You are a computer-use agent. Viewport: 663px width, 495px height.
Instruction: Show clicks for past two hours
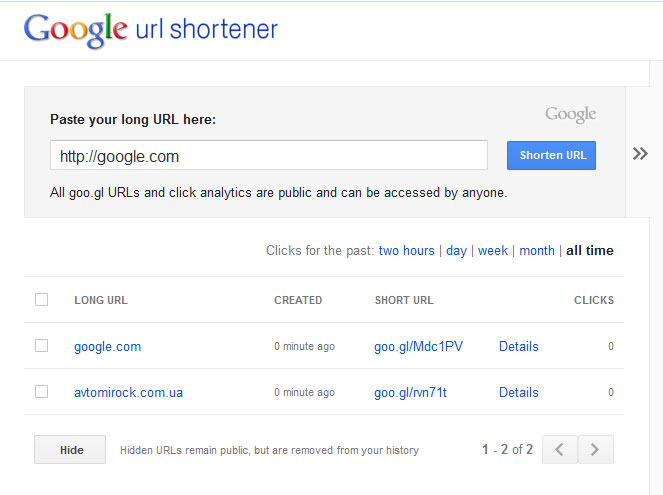point(407,251)
